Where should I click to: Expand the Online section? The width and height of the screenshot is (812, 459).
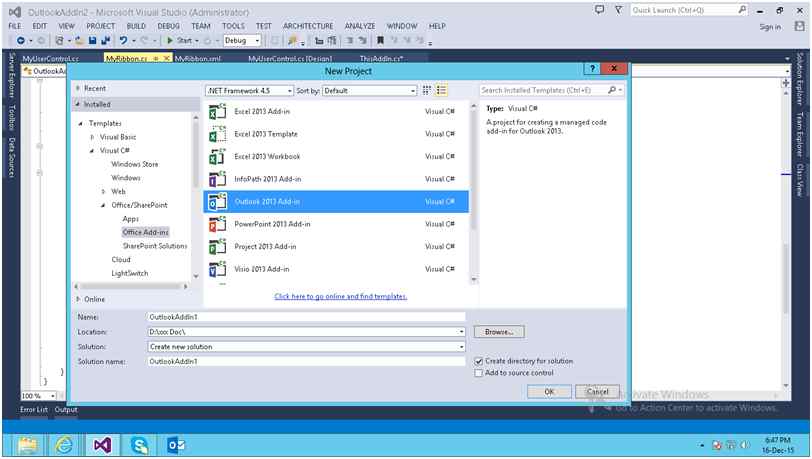(78, 299)
